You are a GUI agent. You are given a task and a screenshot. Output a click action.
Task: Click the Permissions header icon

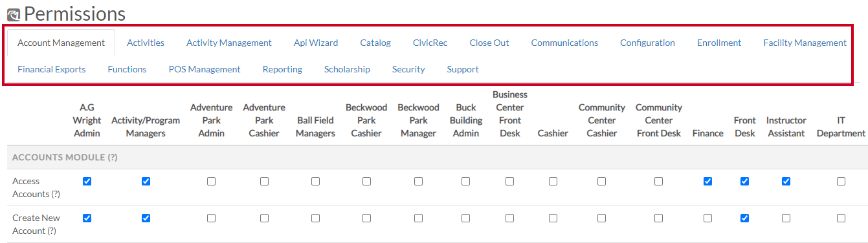click(13, 14)
